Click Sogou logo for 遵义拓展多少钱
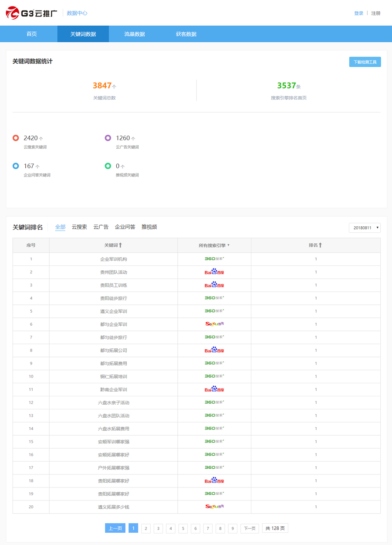The image size is (392, 545). [x=214, y=507]
